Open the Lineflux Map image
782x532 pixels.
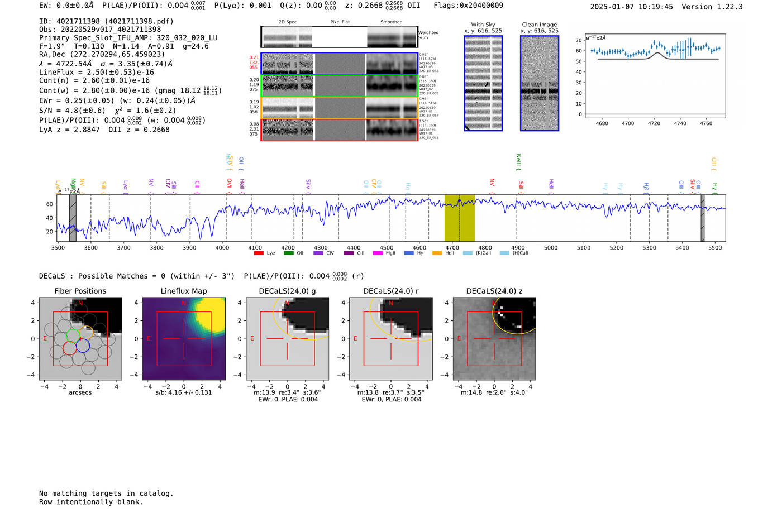click(x=184, y=339)
